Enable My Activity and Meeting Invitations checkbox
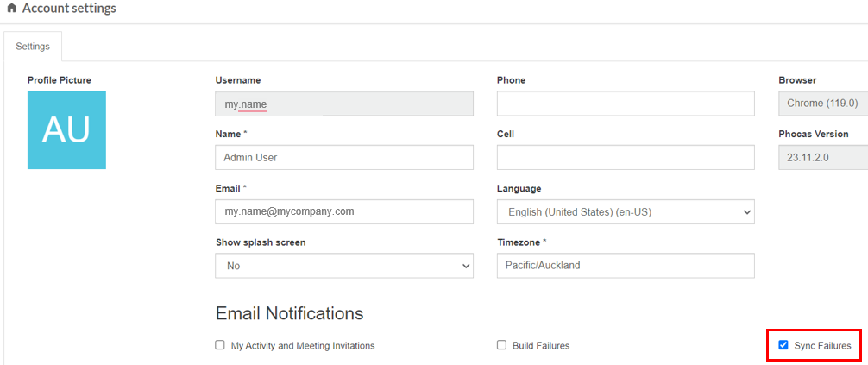This screenshot has height=365, width=868. tap(220, 345)
